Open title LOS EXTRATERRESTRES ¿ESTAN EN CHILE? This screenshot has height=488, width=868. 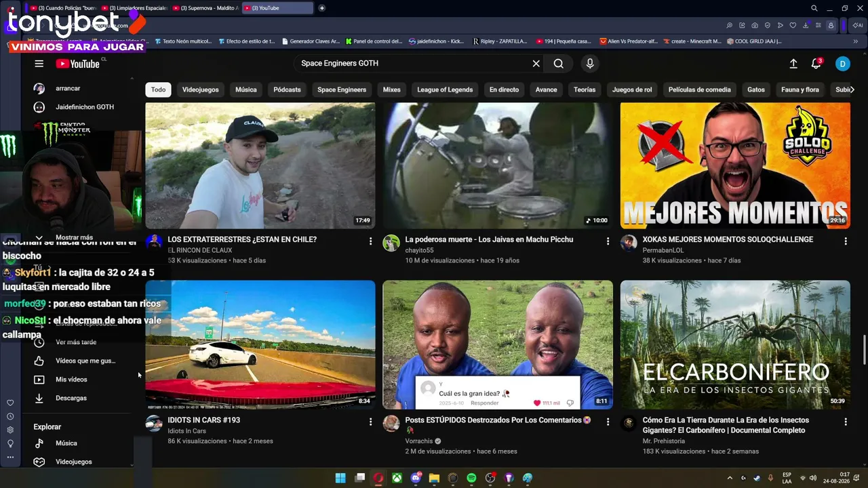(x=242, y=239)
